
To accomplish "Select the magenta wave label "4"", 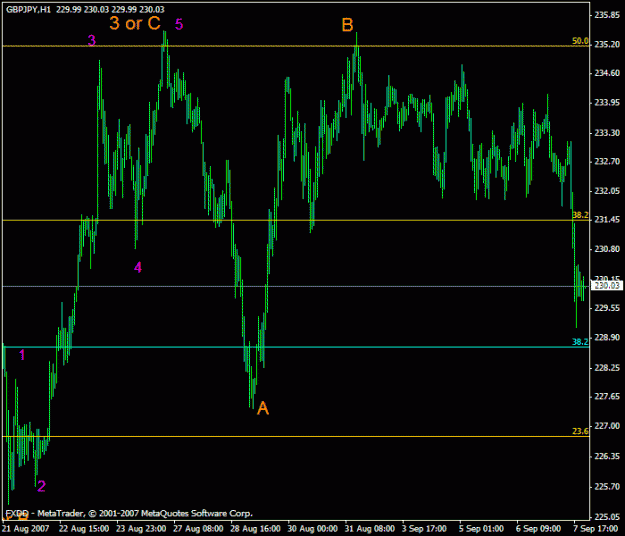I will pos(138,267).
